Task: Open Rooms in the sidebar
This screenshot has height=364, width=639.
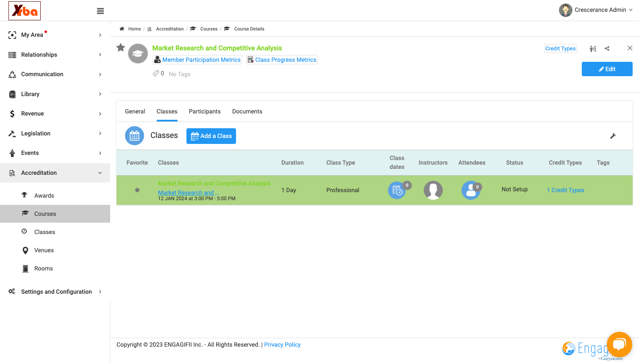Action: pyautogui.click(x=55, y=268)
